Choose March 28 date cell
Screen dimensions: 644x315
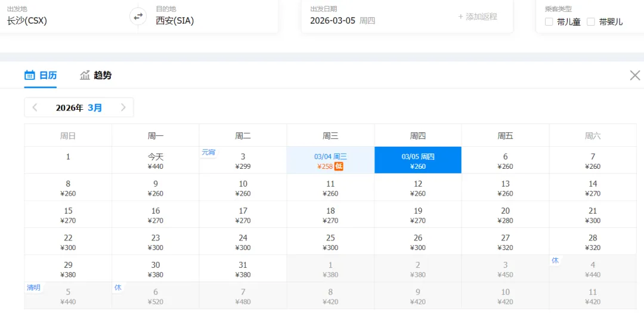tap(593, 242)
